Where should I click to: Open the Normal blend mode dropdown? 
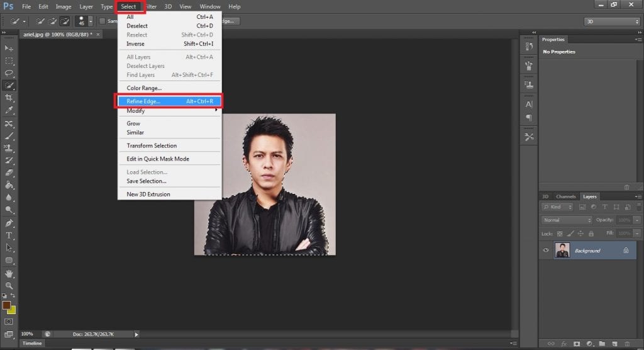pyautogui.click(x=567, y=220)
